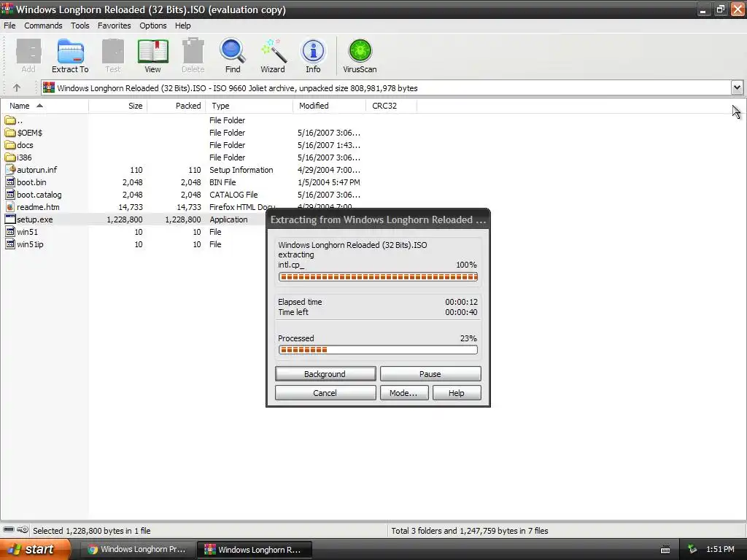747x560 pixels.
Task: Cancel the extraction
Action: pyautogui.click(x=325, y=393)
